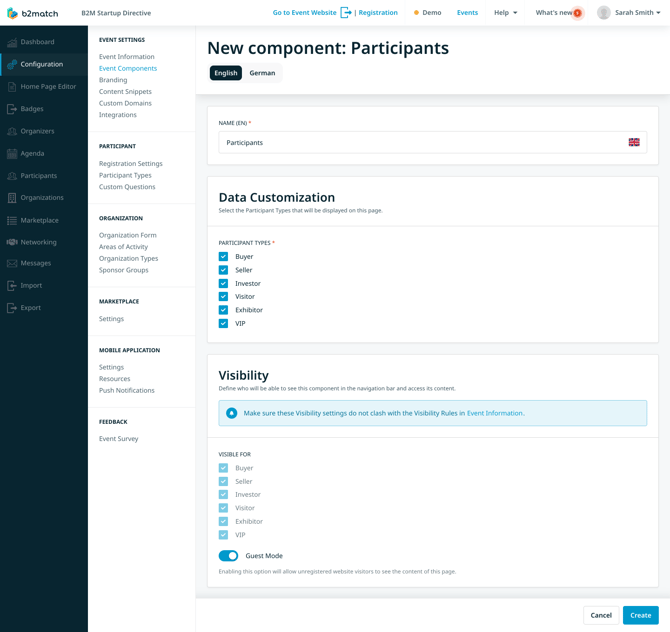670x632 pixels.
Task: Switch to the German language tab
Action: [262, 73]
